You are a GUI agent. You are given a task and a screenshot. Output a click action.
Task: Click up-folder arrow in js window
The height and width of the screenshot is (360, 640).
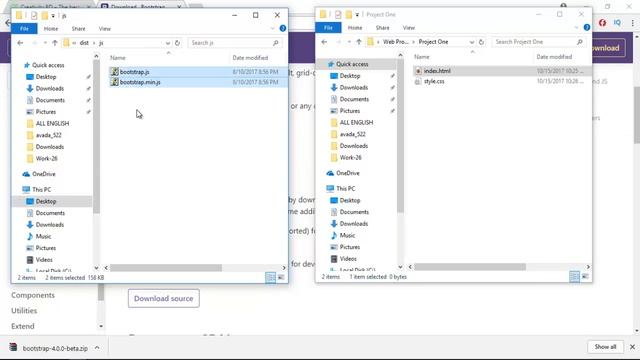(x=55, y=43)
